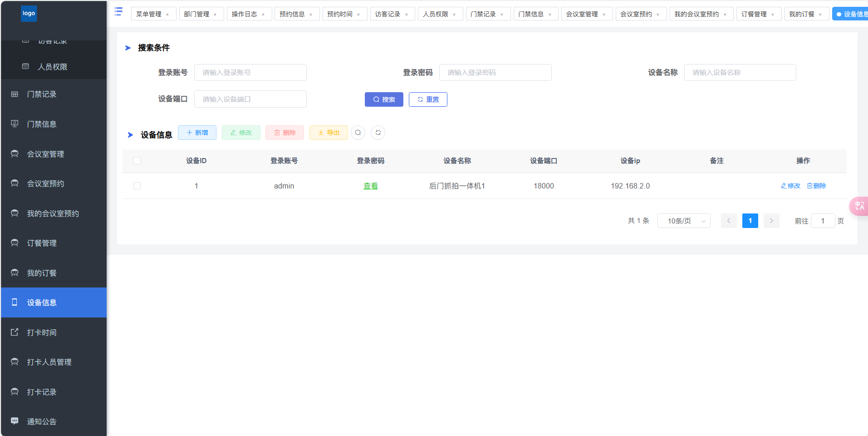Click the yellow 导出 button

[x=329, y=133]
